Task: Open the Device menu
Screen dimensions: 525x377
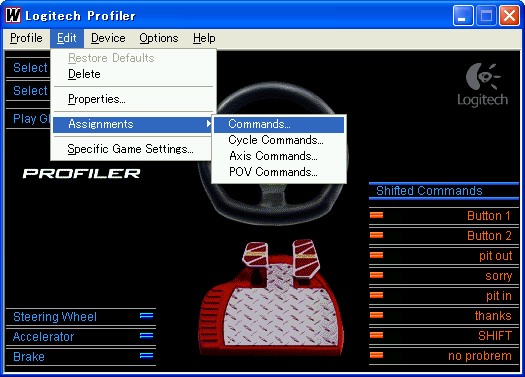Action: [108, 38]
